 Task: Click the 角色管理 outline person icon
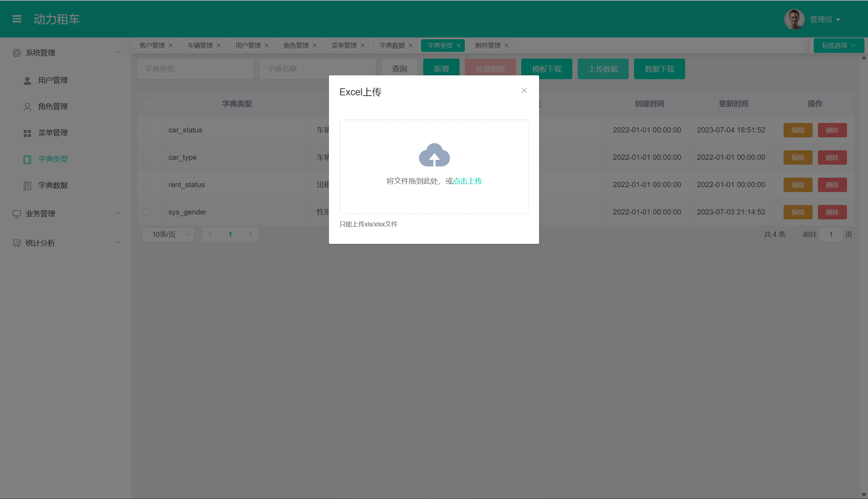[x=27, y=107]
